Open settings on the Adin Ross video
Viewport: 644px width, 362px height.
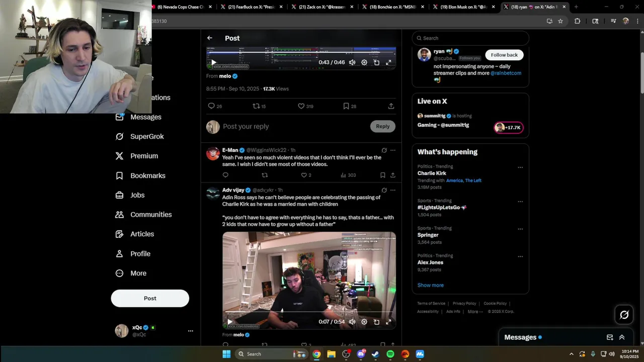pyautogui.click(x=364, y=322)
